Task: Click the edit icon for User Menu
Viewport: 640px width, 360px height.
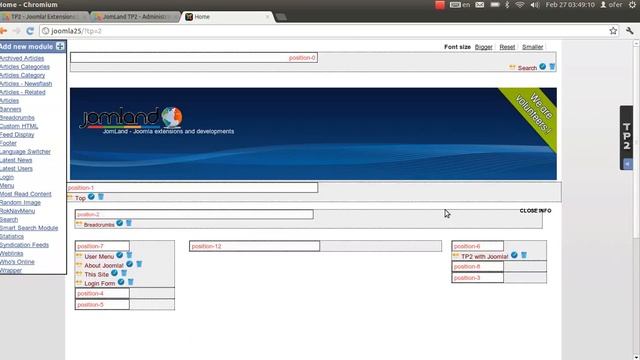Action: click(120, 255)
